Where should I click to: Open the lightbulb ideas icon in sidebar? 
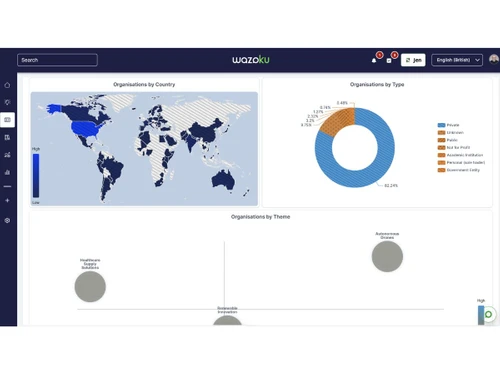pyautogui.click(x=7, y=102)
